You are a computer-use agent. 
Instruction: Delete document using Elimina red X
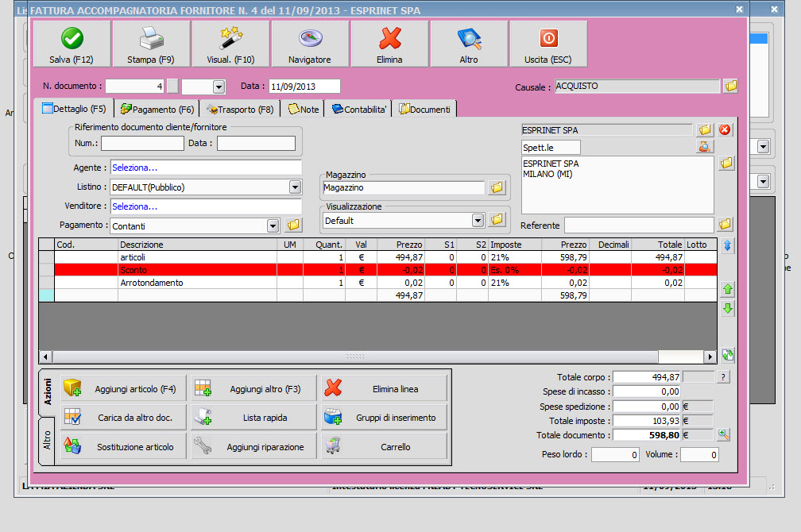pos(389,44)
